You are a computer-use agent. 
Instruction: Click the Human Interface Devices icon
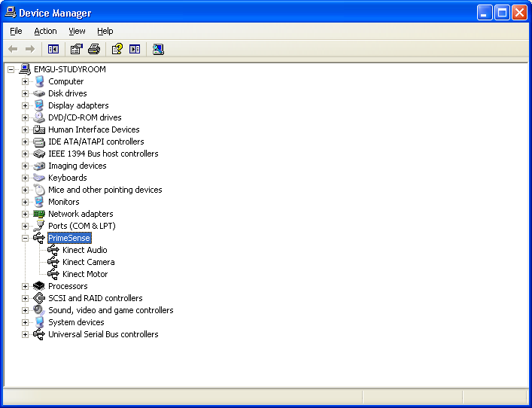tap(39, 129)
